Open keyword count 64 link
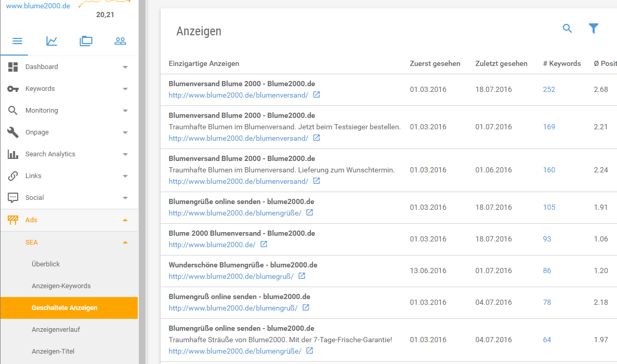Image resolution: width=617 pixels, height=364 pixels. coord(547,340)
